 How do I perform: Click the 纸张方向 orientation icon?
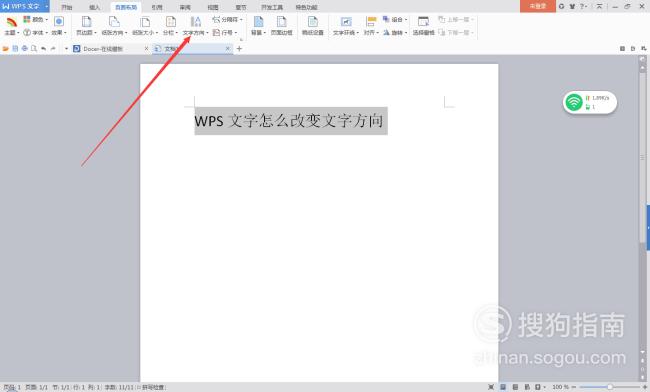(x=114, y=22)
